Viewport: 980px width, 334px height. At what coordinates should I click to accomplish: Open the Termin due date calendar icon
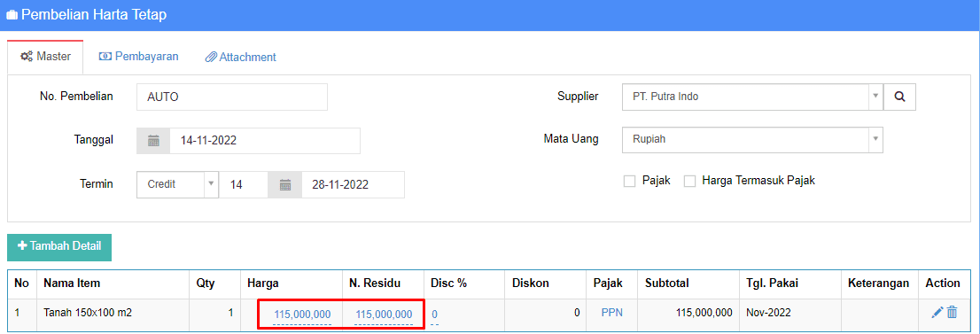pyautogui.click(x=285, y=184)
